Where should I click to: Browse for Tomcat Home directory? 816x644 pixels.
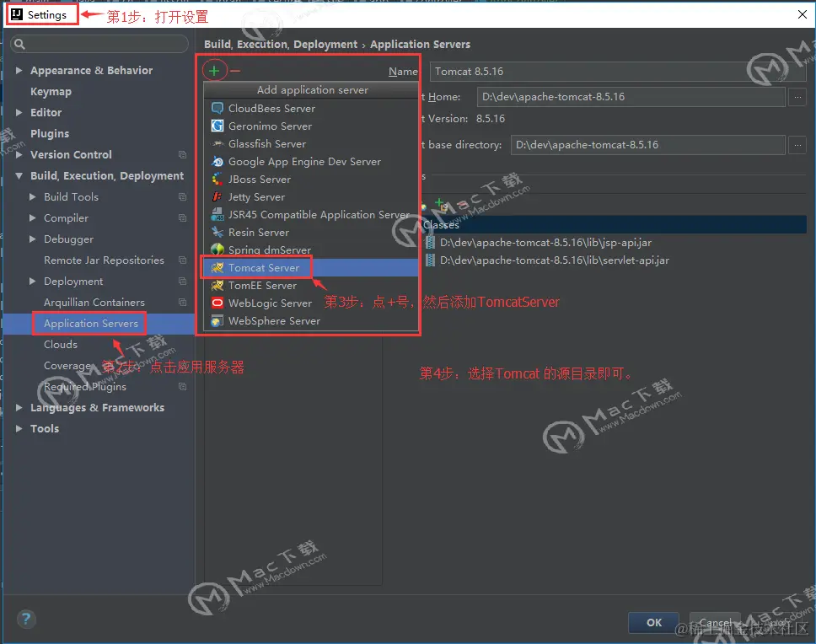pyautogui.click(x=797, y=97)
